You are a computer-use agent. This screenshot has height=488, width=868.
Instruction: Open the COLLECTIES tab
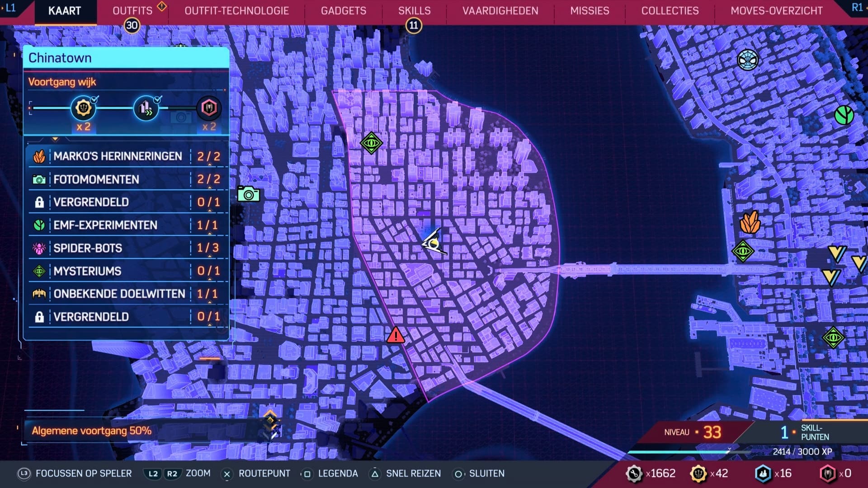669,11
